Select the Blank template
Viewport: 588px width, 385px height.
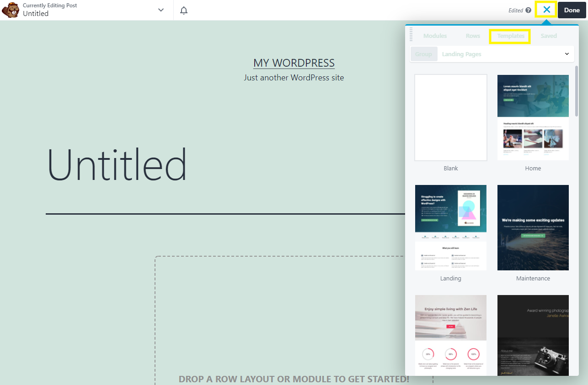click(450, 117)
